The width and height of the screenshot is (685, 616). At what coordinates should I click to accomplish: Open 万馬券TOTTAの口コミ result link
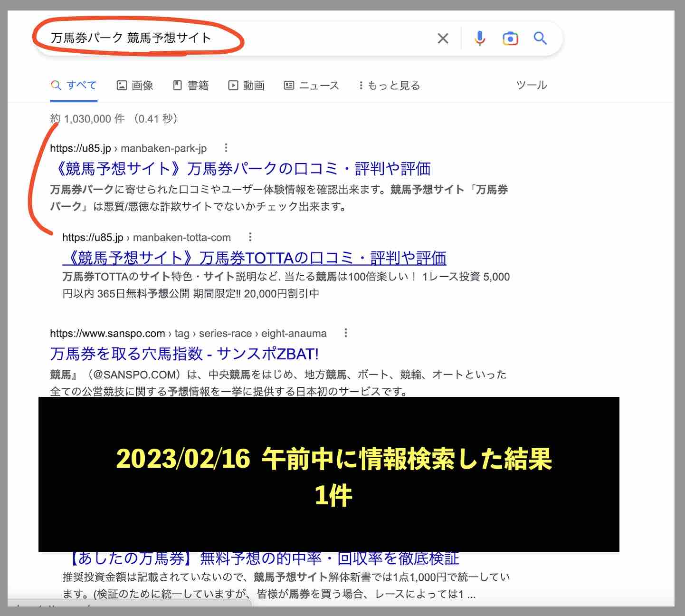tap(255, 258)
